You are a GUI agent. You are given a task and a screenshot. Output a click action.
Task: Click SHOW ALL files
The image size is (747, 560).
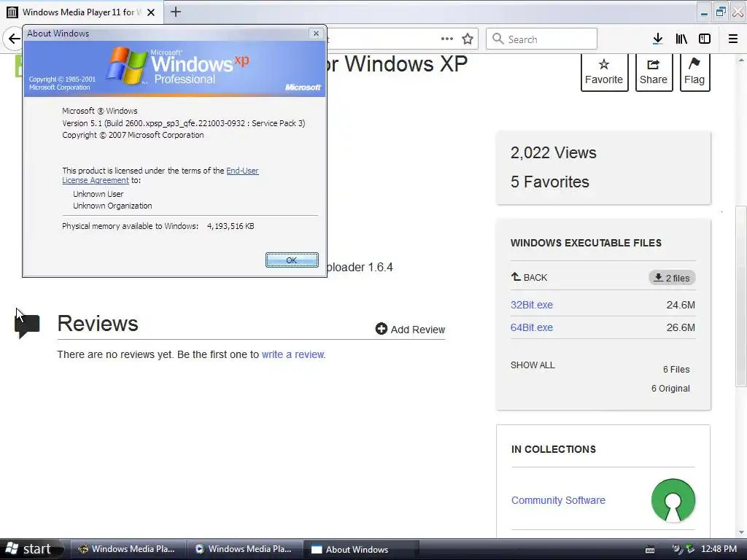(x=533, y=365)
